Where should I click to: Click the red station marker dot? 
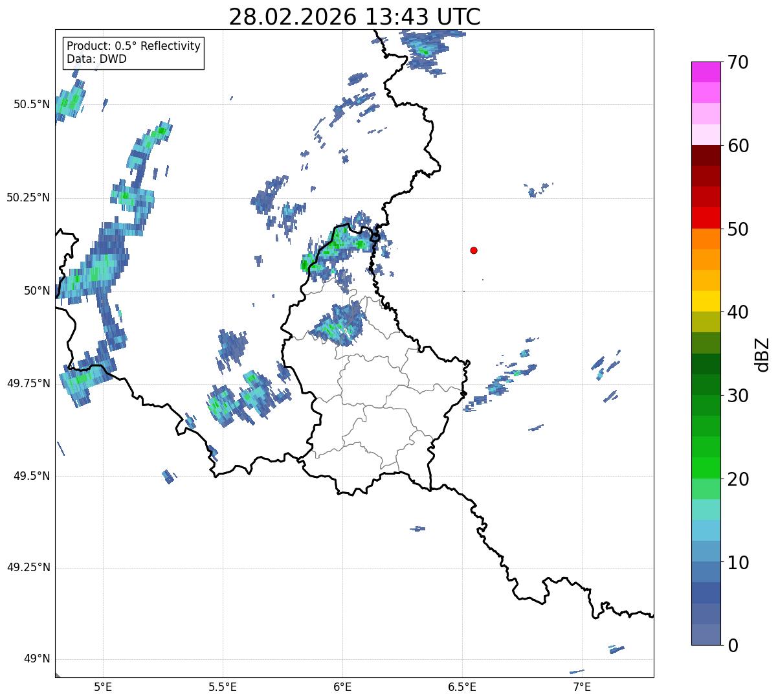(x=474, y=251)
